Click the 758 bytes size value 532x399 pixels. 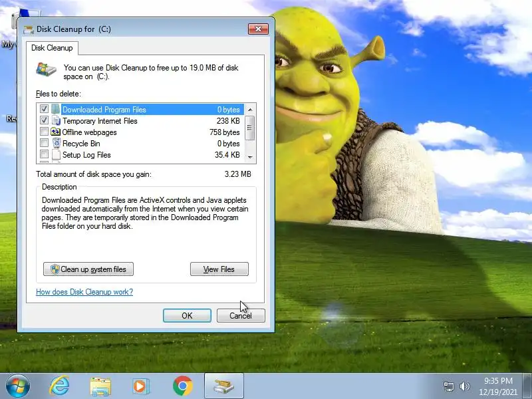click(x=224, y=132)
